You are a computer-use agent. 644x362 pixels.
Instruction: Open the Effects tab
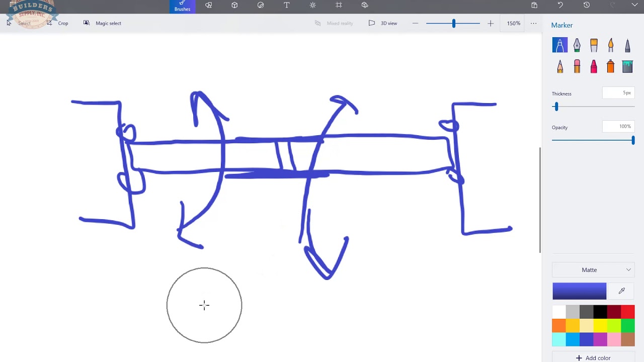coord(313,5)
